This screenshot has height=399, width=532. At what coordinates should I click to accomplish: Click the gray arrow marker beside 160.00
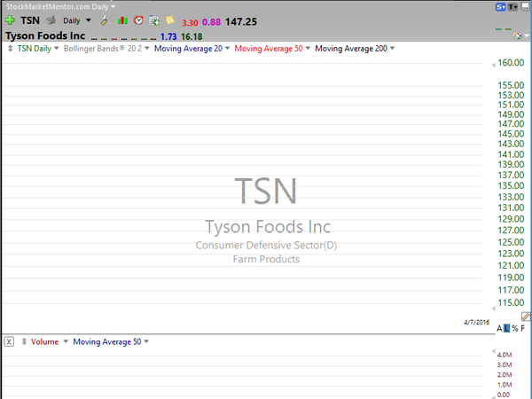click(x=493, y=65)
